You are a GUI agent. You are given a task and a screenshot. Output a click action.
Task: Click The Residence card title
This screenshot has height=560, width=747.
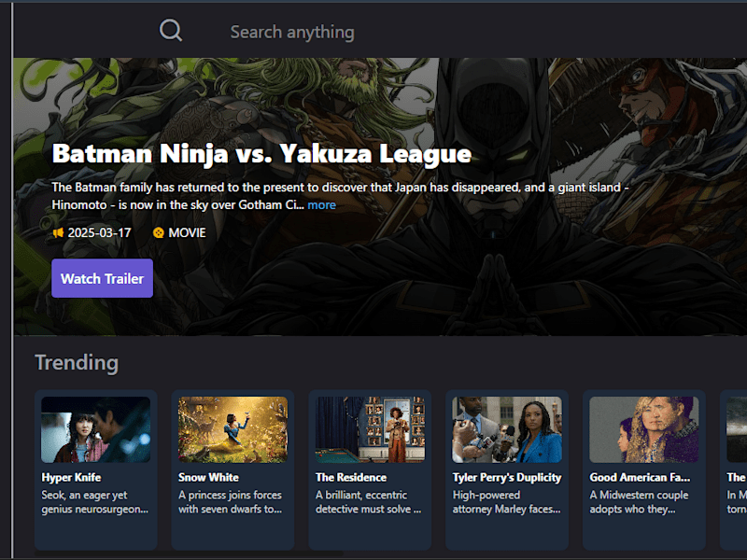pyautogui.click(x=351, y=477)
